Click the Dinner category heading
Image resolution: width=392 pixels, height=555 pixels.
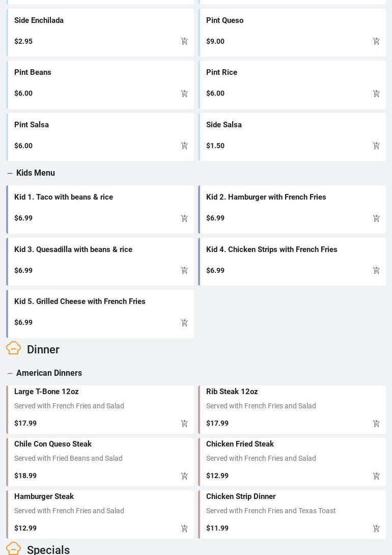pyautogui.click(x=43, y=350)
